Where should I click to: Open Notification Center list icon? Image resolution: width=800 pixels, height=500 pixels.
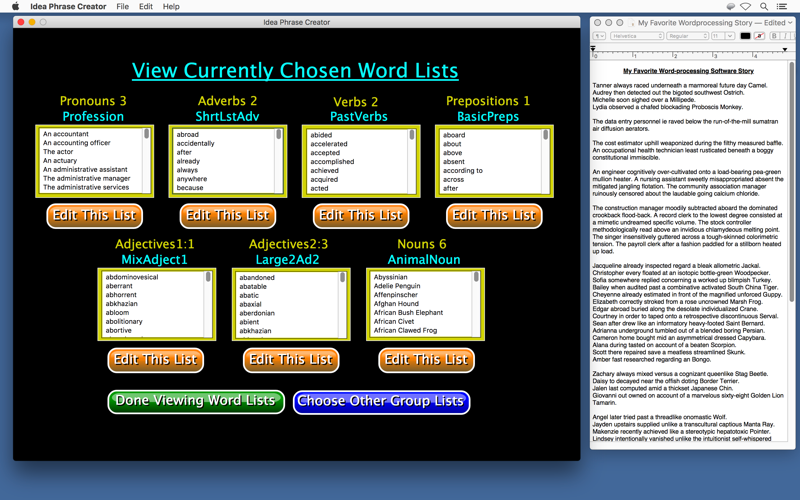click(782, 6)
